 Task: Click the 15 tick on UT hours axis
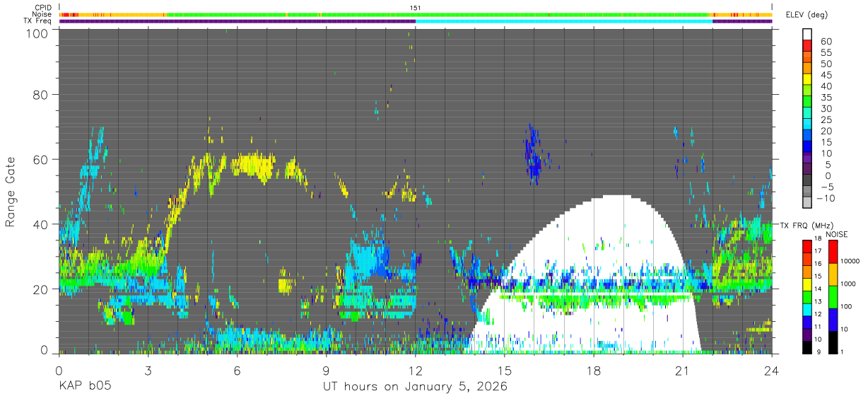click(505, 369)
